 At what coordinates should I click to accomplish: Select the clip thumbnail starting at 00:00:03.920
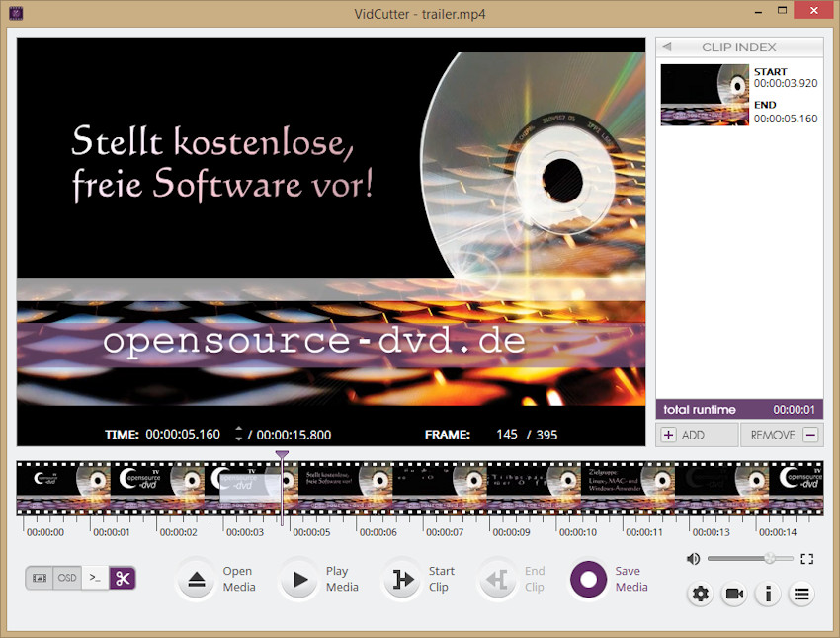pyautogui.click(x=705, y=95)
